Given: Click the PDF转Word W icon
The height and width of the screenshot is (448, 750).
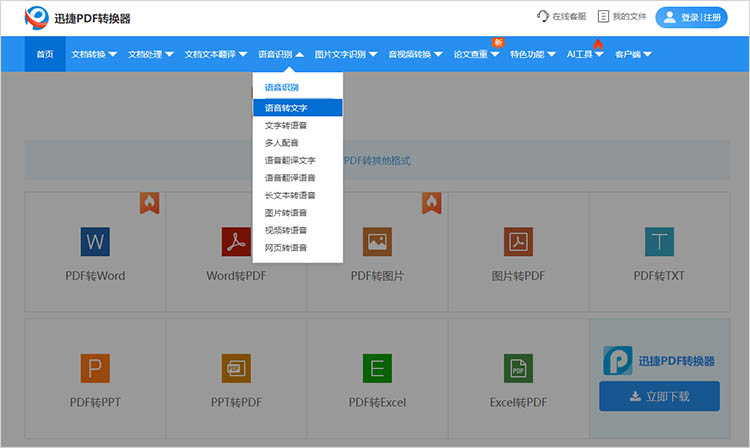Looking at the screenshot, I should click(95, 241).
